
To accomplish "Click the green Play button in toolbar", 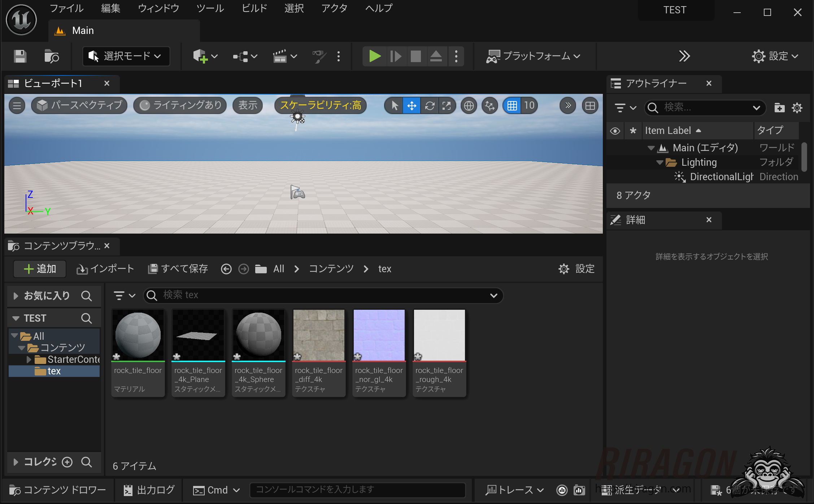I will (x=375, y=56).
